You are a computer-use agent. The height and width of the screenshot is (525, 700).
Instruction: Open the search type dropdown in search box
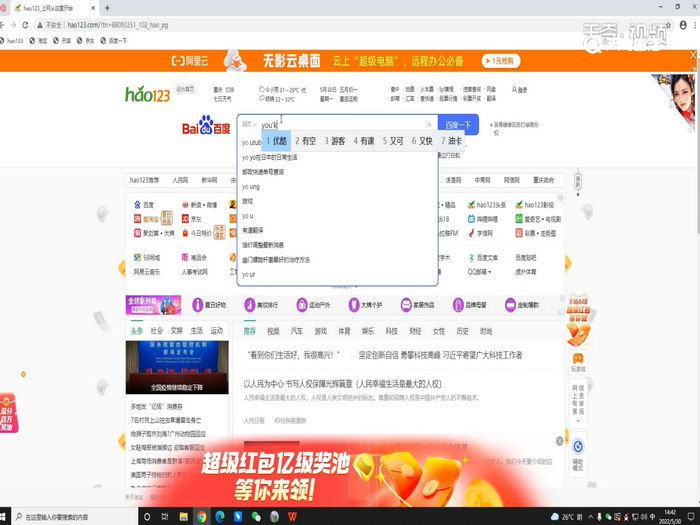click(249, 124)
